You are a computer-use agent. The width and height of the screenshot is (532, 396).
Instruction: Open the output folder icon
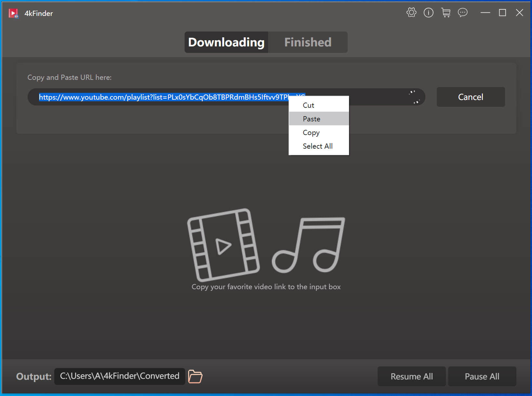click(195, 377)
